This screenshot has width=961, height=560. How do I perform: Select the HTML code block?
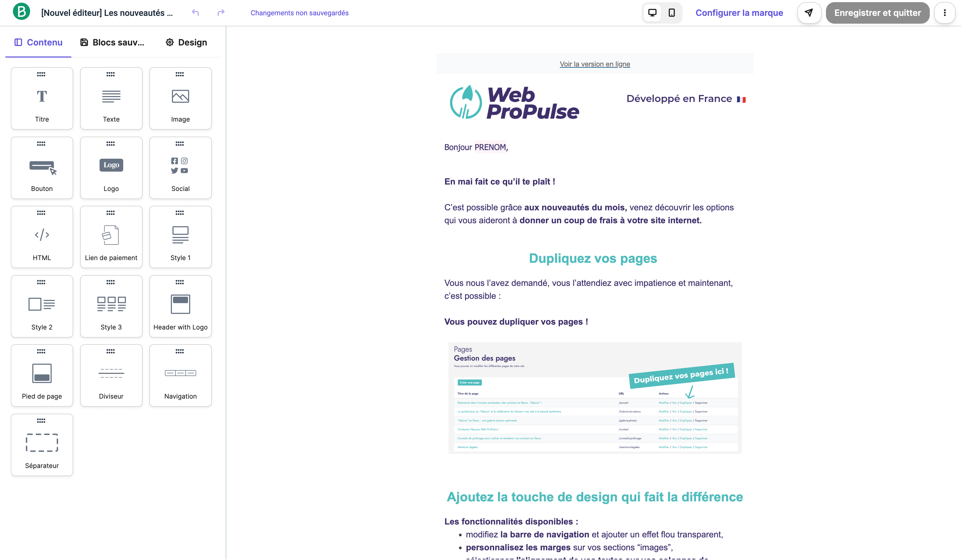pyautogui.click(x=42, y=237)
